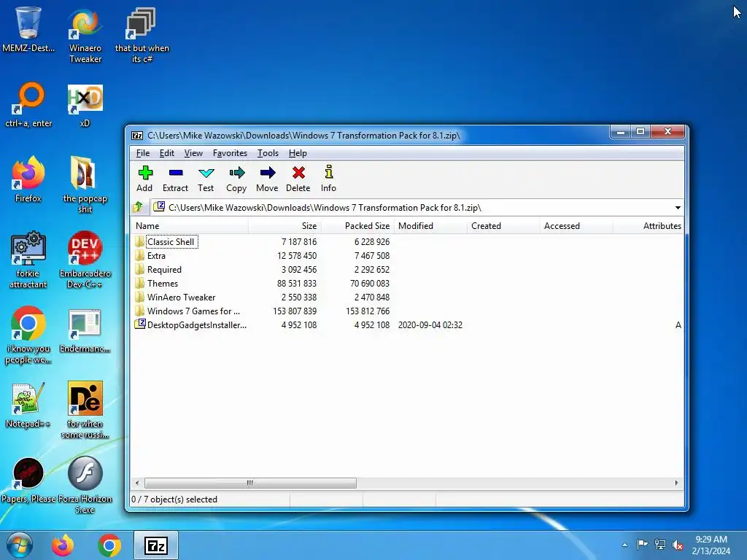Select the MEMZ-Dest... Recycle Bin desktop icon
The width and height of the screenshot is (747, 560).
tap(28, 29)
